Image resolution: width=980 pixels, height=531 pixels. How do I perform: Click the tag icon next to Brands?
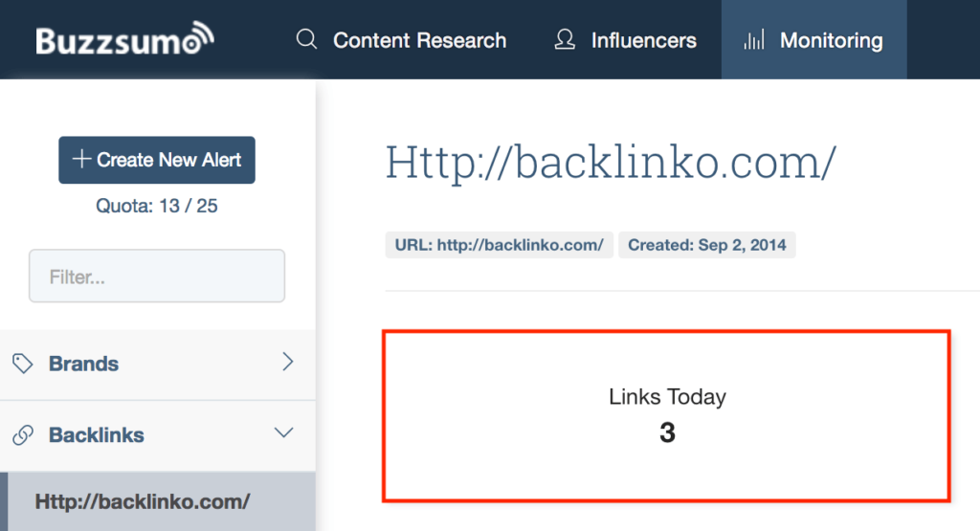coord(22,364)
